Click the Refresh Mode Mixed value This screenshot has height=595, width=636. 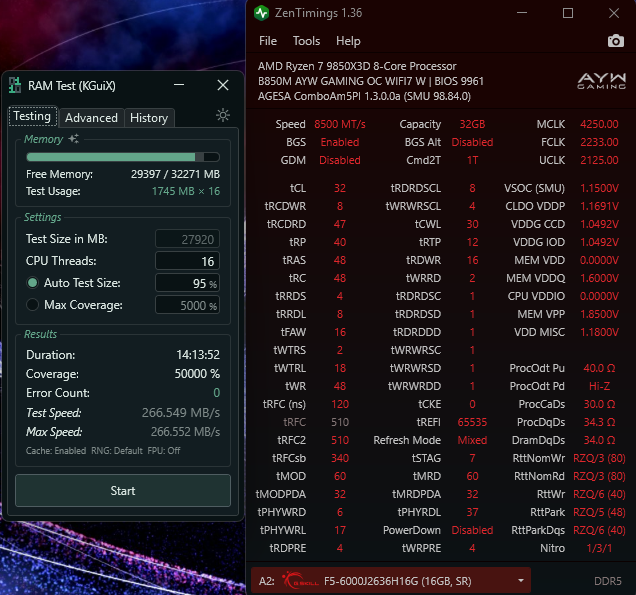click(472, 440)
